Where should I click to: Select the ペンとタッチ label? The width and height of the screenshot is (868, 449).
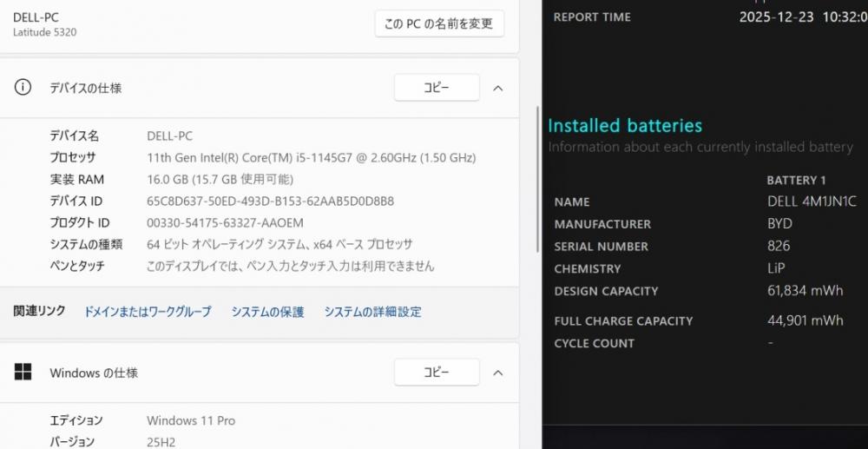coord(77,266)
